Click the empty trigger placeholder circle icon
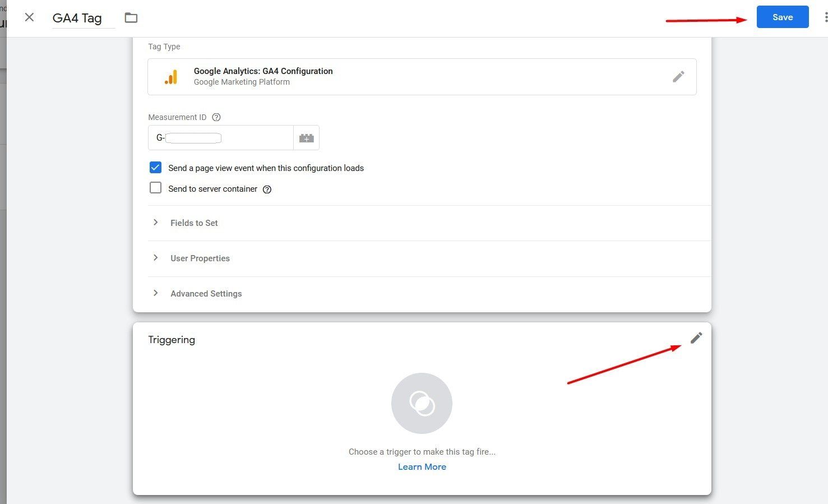The height and width of the screenshot is (504, 828). (x=422, y=403)
